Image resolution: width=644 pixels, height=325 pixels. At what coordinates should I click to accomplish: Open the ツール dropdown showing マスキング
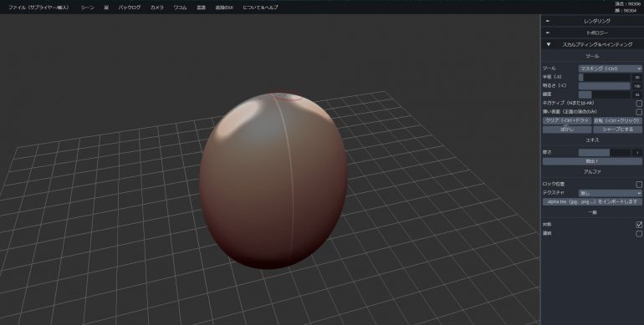click(611, 69)
